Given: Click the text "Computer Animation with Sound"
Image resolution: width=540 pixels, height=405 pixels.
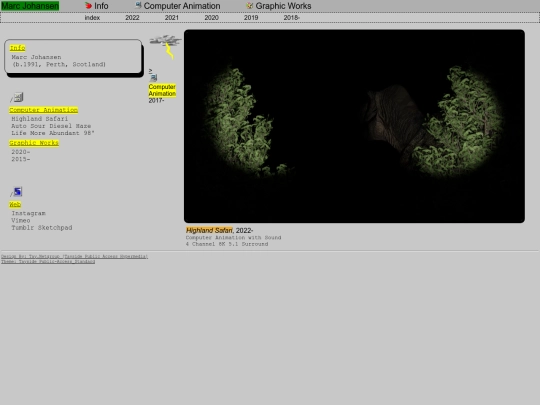Looking at the screenshot, I should (233, 238).
